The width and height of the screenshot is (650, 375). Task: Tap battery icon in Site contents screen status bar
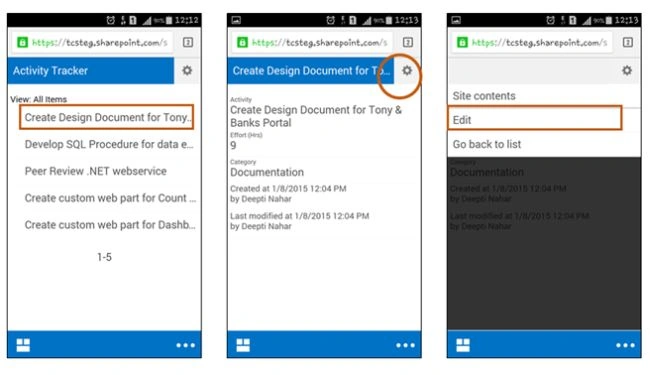click(x=609, y=20)
